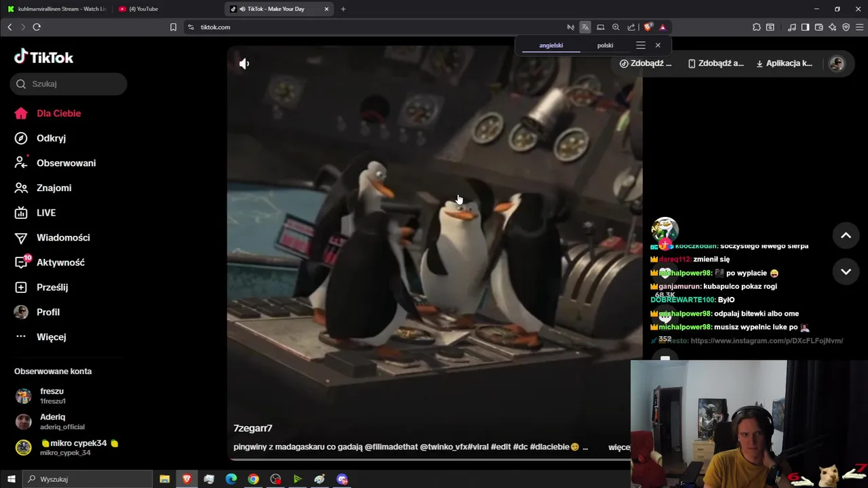Open video author 7zegarr7 profile
The height and width of the screenshot is (488, 868).
point(253,428)
